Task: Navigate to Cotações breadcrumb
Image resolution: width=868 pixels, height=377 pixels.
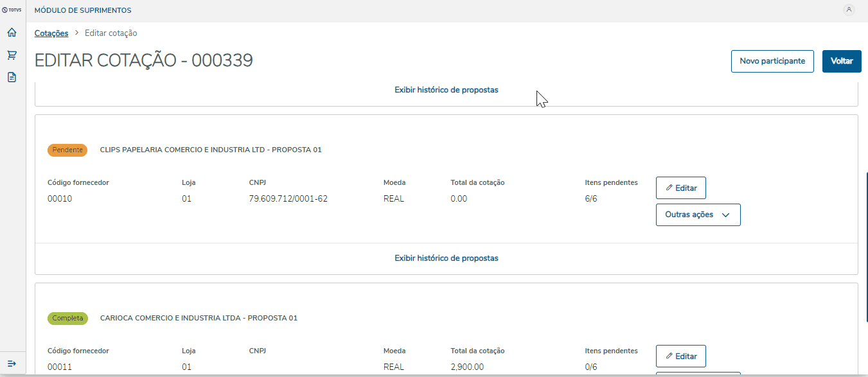Action: pos(51,33)
